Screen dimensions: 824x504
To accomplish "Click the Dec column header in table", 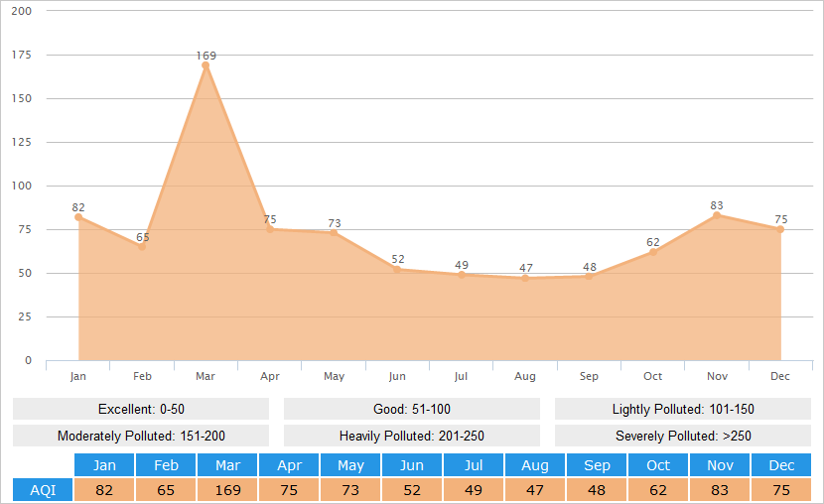I will [781, 465].
